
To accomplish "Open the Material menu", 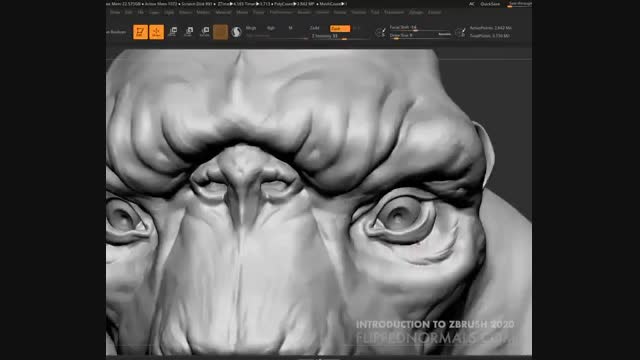I will 223,13.
